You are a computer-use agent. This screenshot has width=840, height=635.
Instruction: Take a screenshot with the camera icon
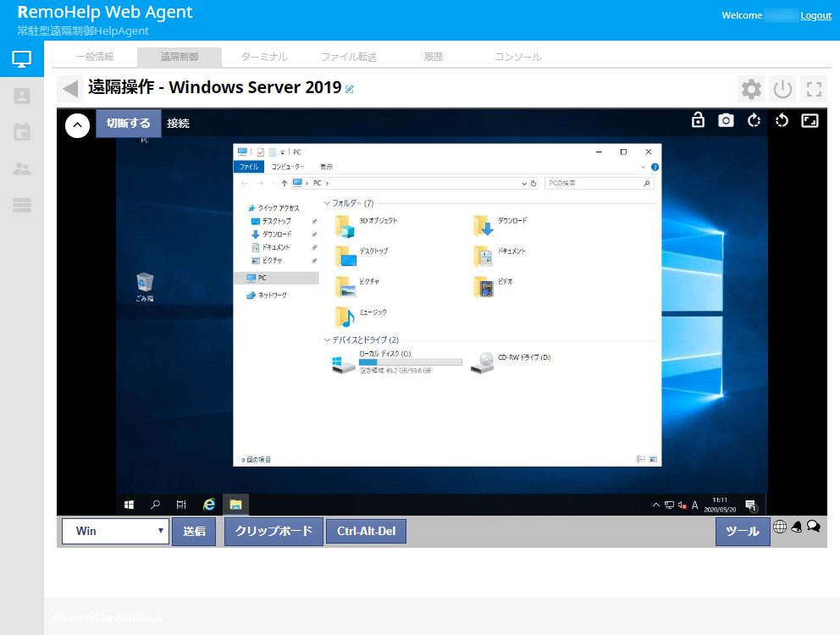(x=726, y=120)
